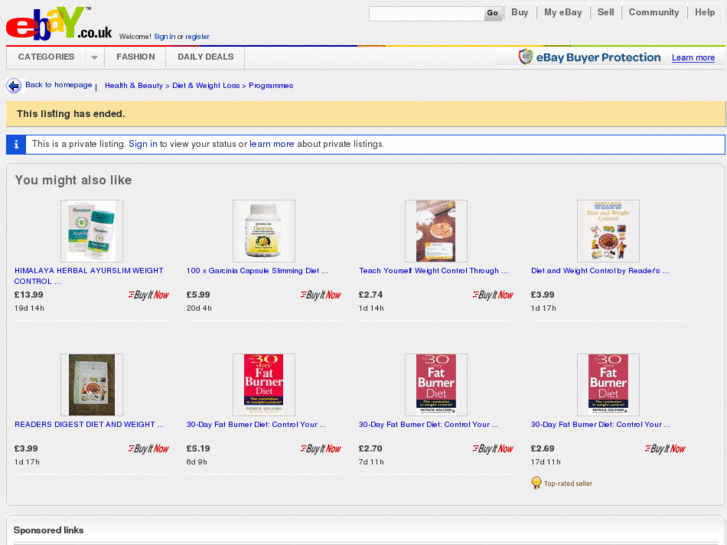
Task: Click the eBay.co.uk logo
Action: [59, 24]
